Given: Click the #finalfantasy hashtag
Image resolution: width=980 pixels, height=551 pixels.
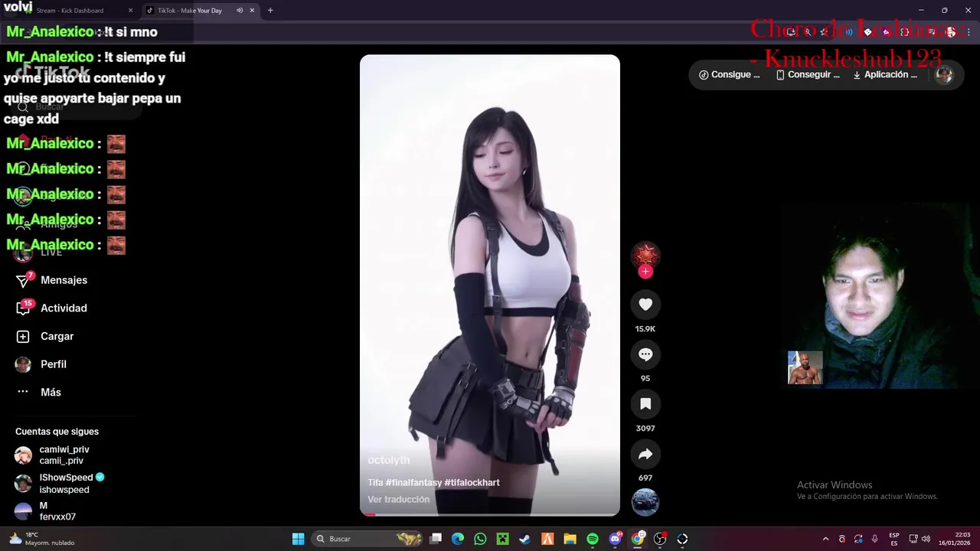Looking at the screenshot, I should [413, 482].
